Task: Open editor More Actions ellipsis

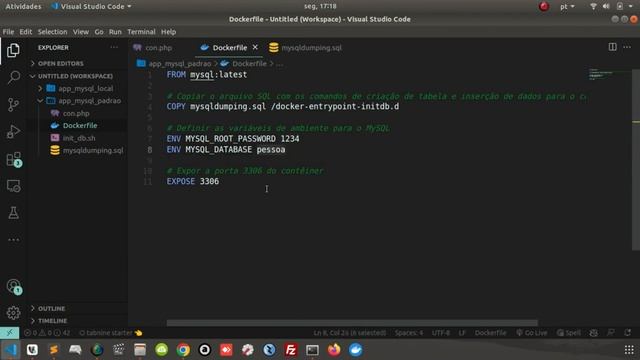Action: coord(627,47)
